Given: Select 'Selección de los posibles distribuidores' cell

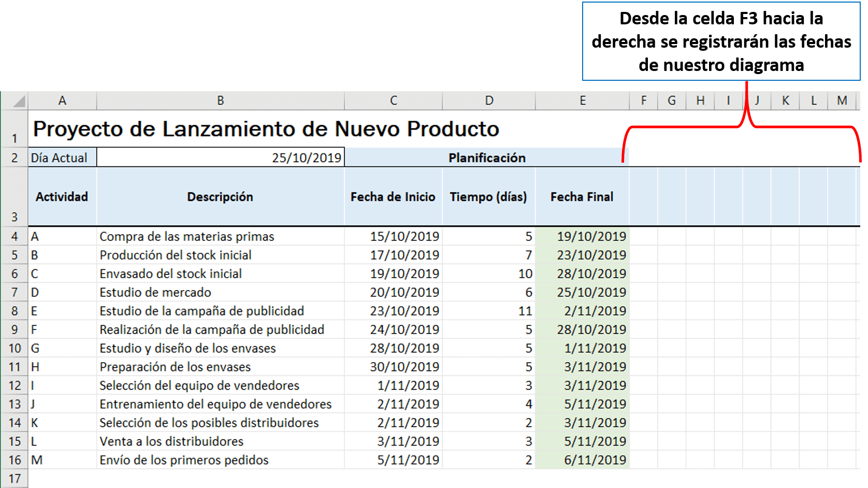Looking at the screenshot, I should (x=221, y=423).
